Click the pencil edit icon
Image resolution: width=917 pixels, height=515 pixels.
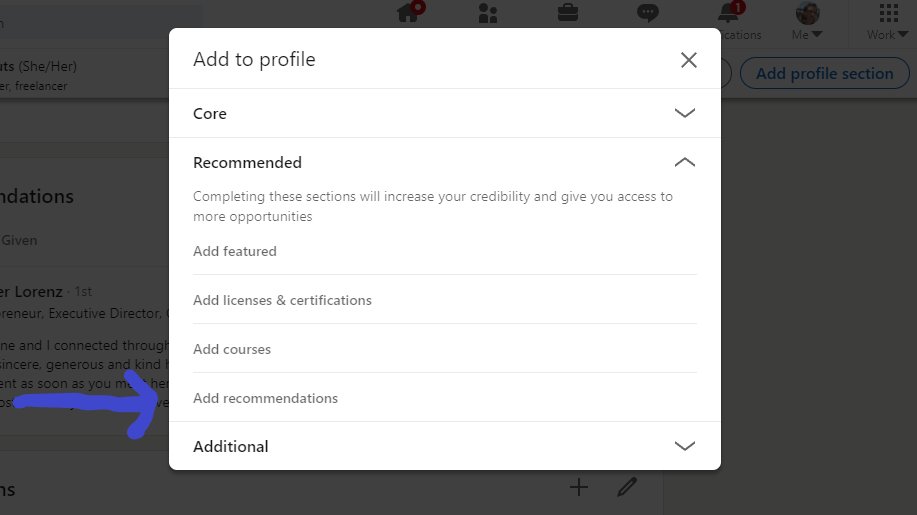(627, 487)
